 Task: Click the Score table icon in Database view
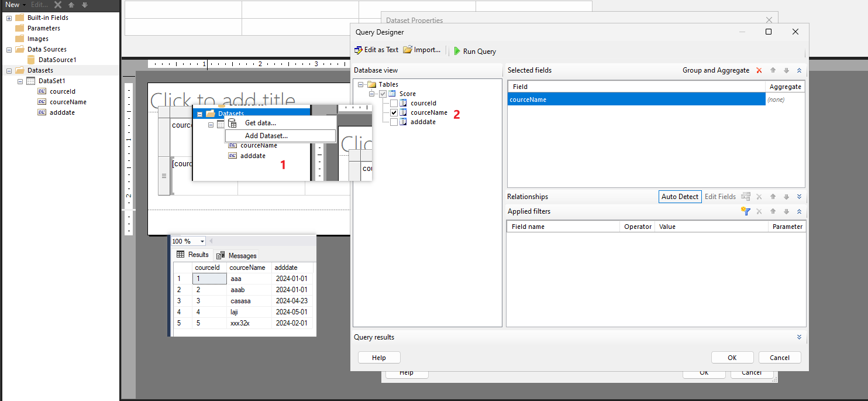[392, 94]
